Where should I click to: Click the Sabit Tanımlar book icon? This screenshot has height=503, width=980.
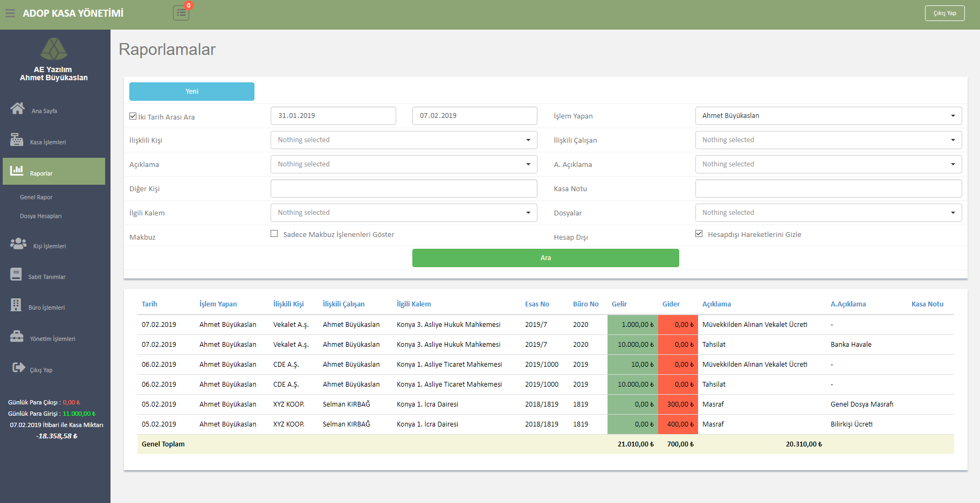tap(16, 274)
